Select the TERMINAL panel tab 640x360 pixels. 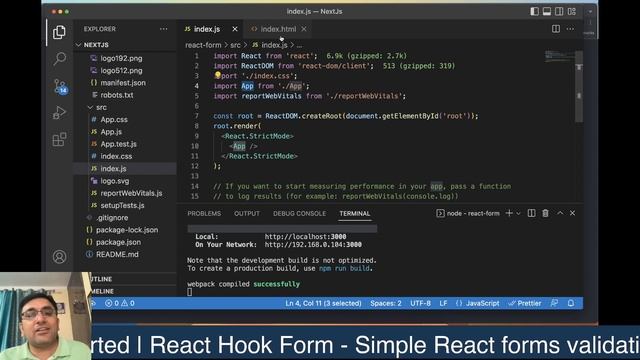[355, 213]
